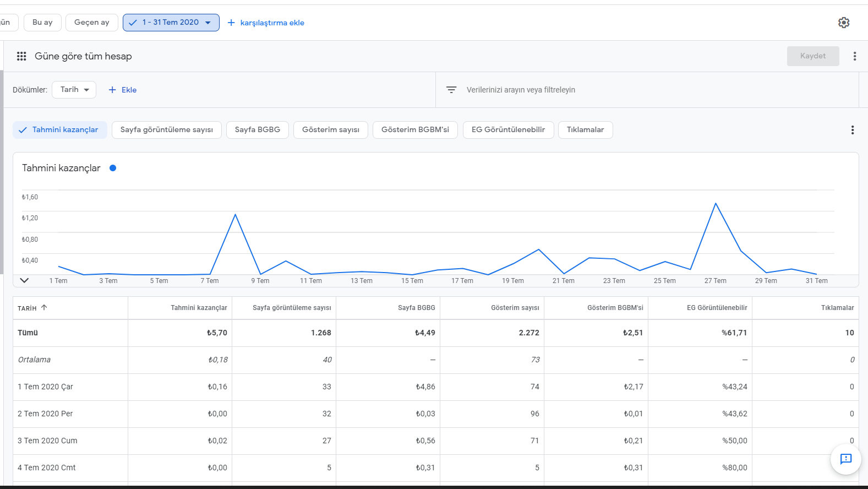Select the Bu ay date tab
Screen dimensions: 868x489
pos(42,23)
